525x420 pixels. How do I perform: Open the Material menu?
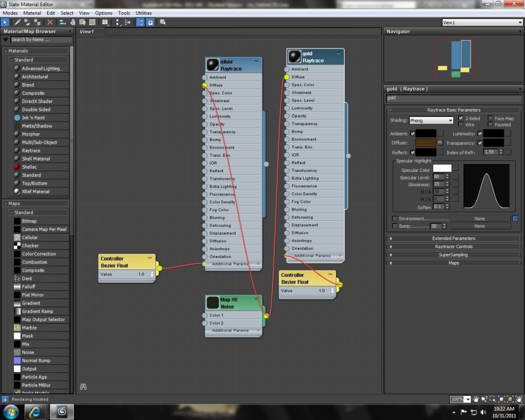coord(32,13)
